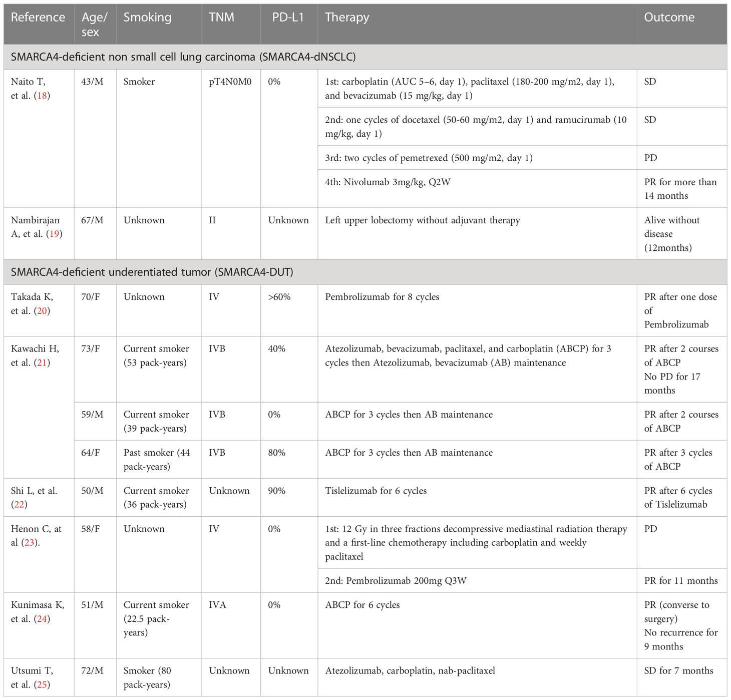This screenshot has height=700, width=731.
Task: Click 'PR after one dose of Pembrolizumab' outcome
Action: [682, 310]
